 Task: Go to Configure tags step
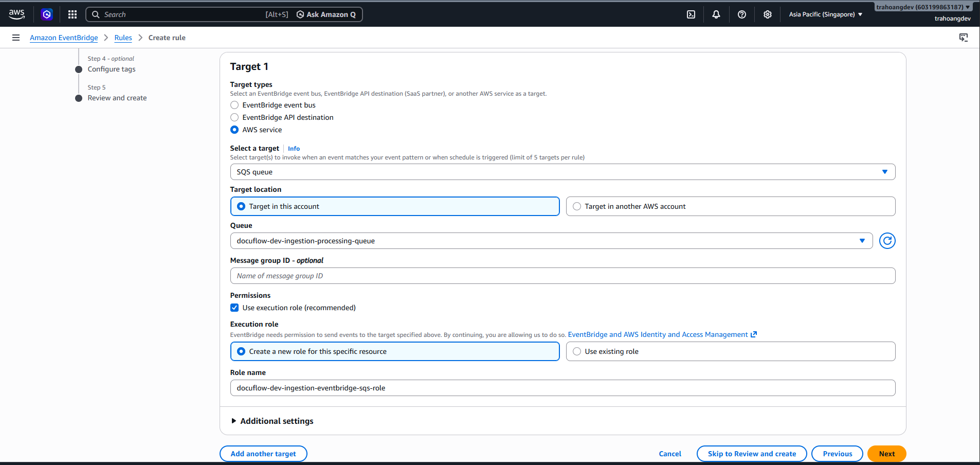pyautogui.click(x=112, y=69)
